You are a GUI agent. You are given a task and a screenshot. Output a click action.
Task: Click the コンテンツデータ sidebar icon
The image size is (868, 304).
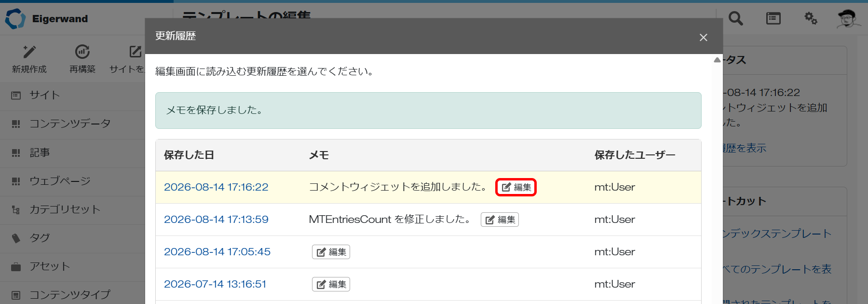point(16,124)
